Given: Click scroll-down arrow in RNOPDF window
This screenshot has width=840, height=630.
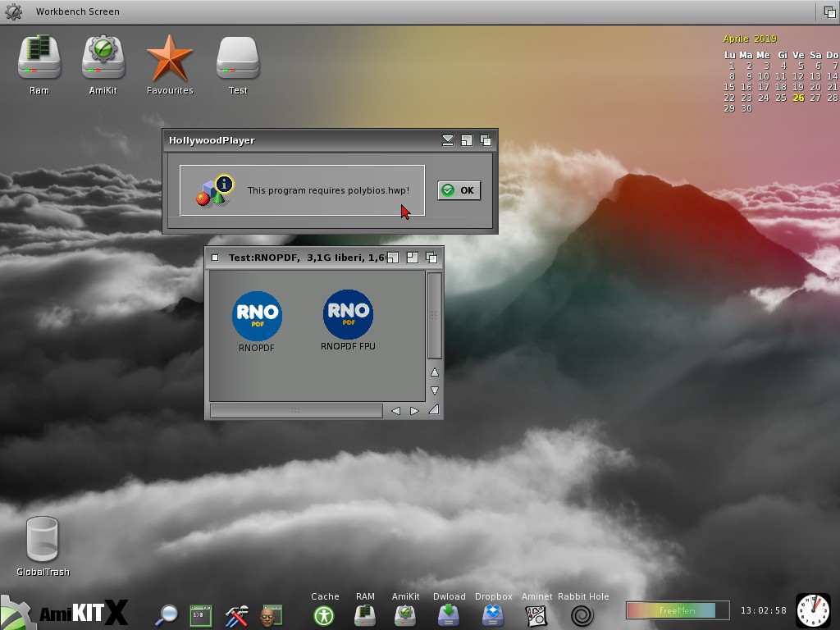Looking at the screenshot, I should [435, 390].
